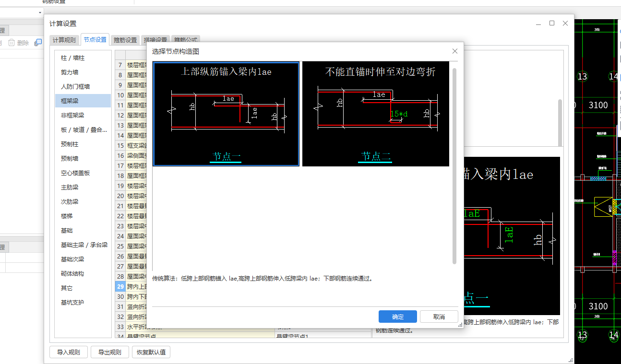621x364 pixels.
Task: Cancel the node dialog with 取消
Action: [x=439, y=317]
